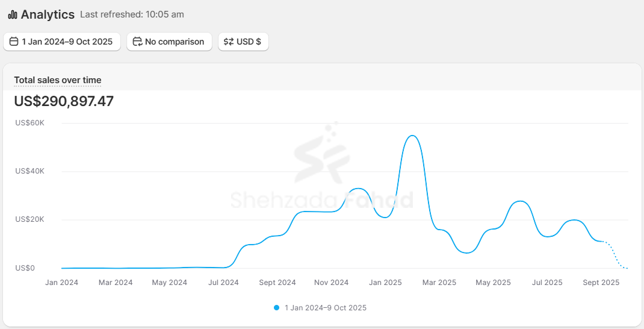Viewport: 644px width, 329px height.
Task: Click the comparison calendar icon beside No comparison
Action: (x=137, y=42)
